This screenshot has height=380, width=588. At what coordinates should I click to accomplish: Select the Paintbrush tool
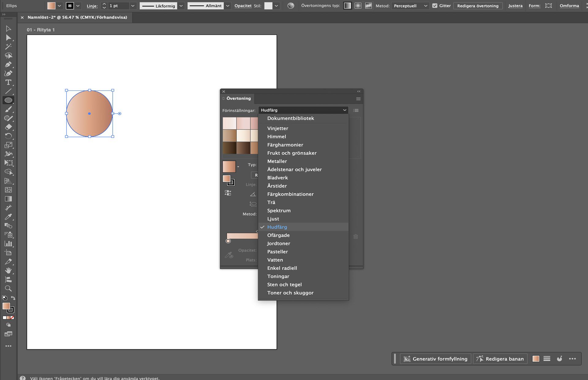tap(9, 109)
